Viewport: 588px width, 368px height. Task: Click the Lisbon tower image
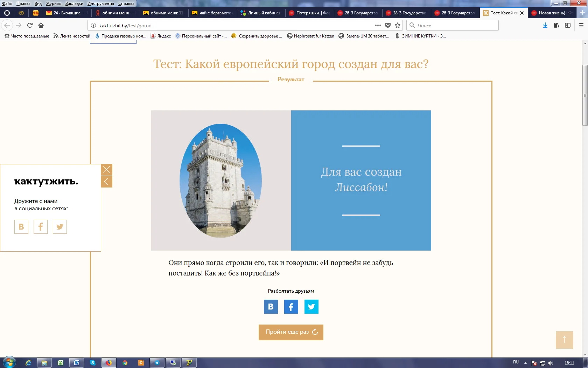[x=221, y=181]
